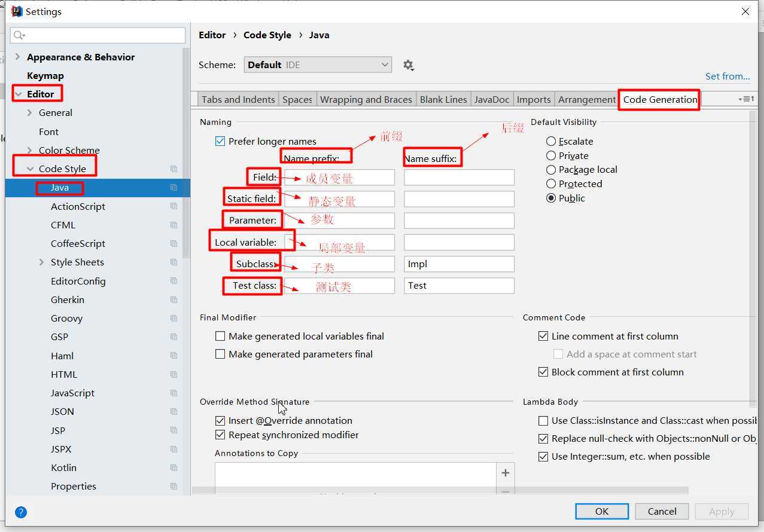Click the search magnifier icon in settings
Viewport: 764px width, 532px height.
click(19, 36)
